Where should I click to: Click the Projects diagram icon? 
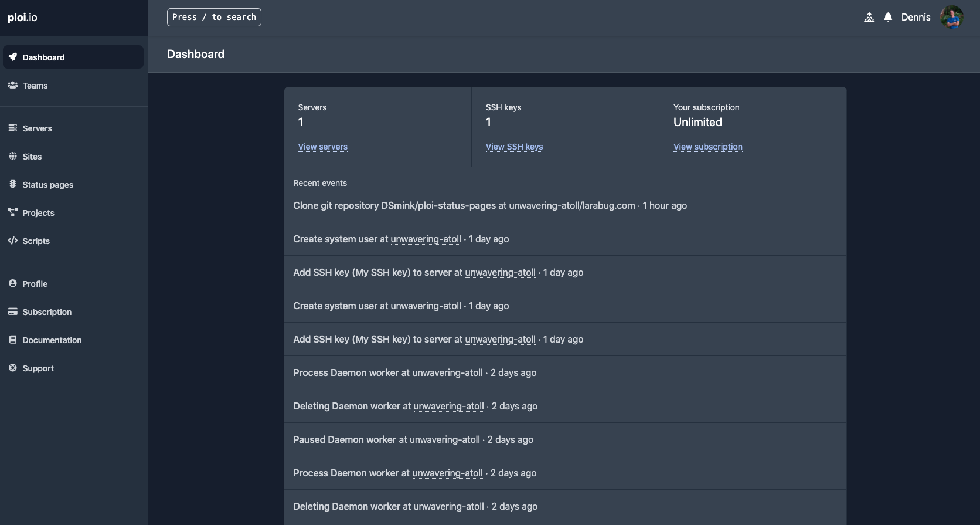[13, 212]
